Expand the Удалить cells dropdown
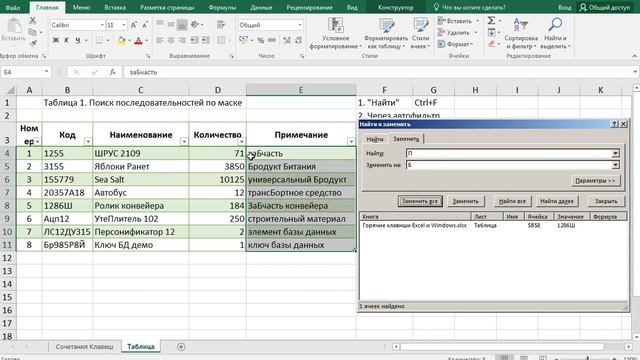 pyautogui.click(x=476, y=32)
